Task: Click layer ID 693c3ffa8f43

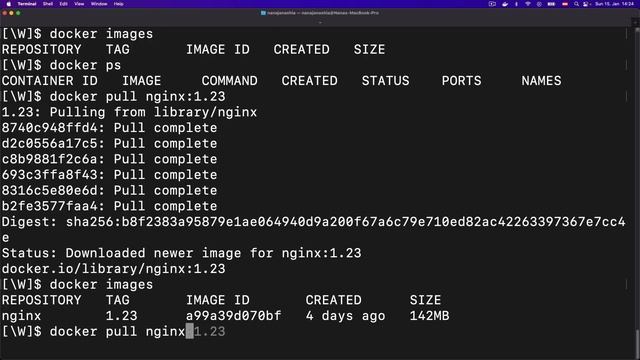Action: (x=50, y=175)
